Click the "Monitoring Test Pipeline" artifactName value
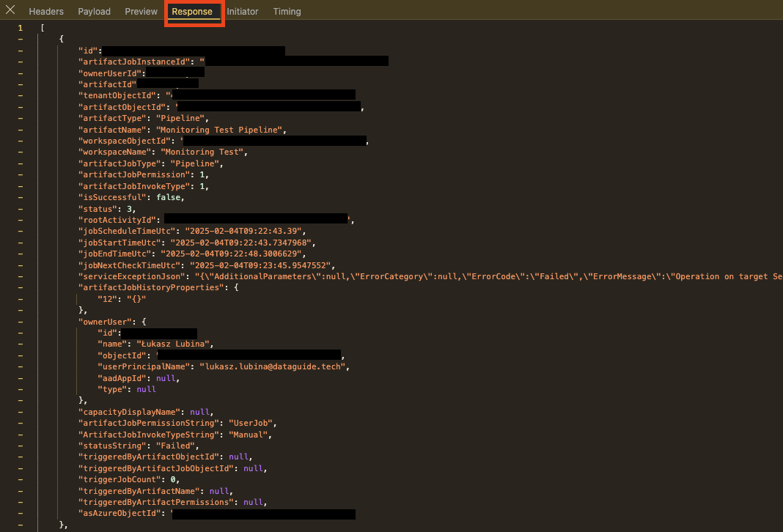 coord(221,130)
